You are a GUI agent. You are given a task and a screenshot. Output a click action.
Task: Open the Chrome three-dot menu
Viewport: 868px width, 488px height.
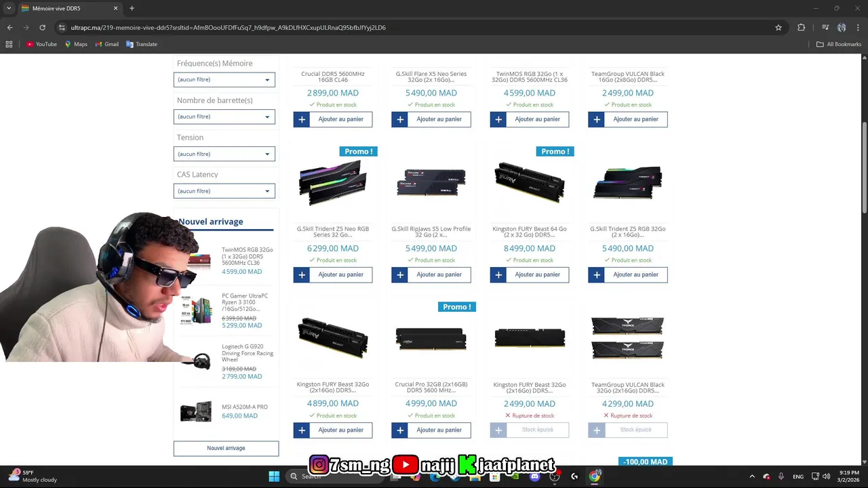858,28
